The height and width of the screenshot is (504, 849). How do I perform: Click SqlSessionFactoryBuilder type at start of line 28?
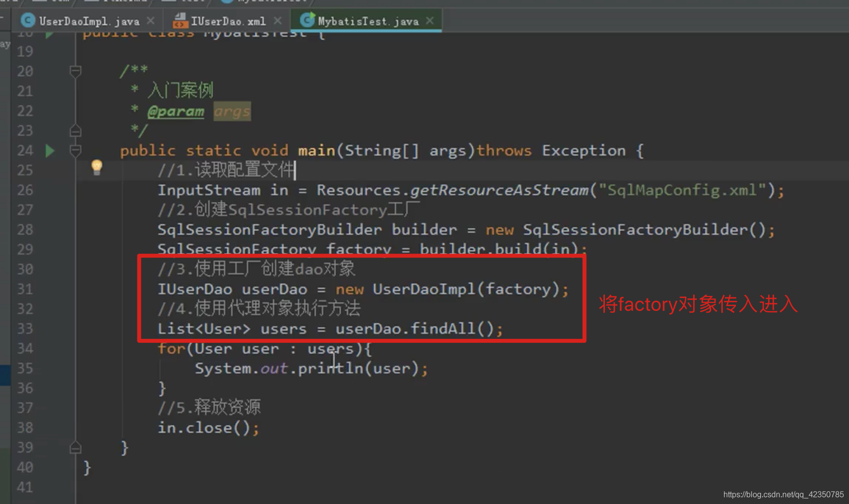[x=270, y=230]
